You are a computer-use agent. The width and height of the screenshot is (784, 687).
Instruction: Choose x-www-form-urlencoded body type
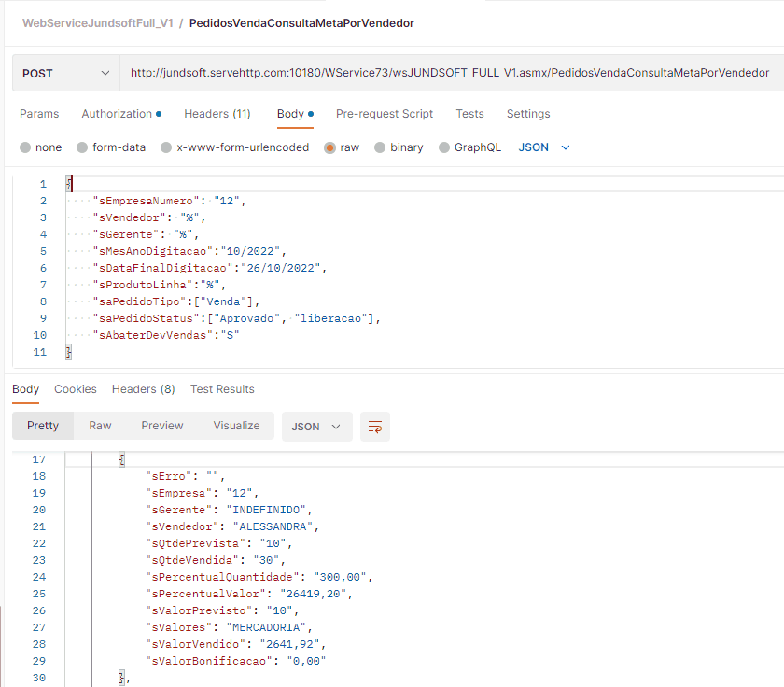[x=166, y=147]
